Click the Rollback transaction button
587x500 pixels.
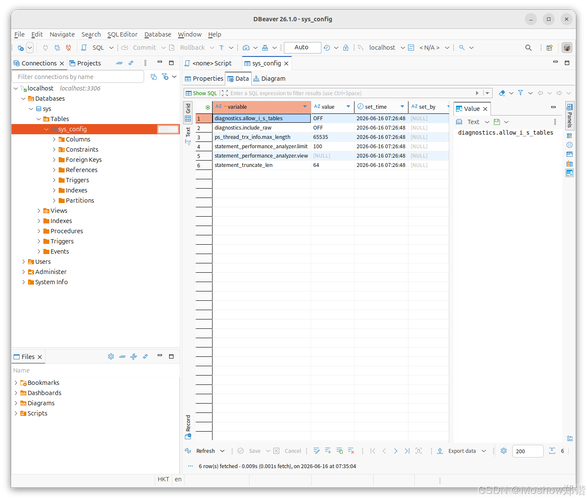[188, 48]
